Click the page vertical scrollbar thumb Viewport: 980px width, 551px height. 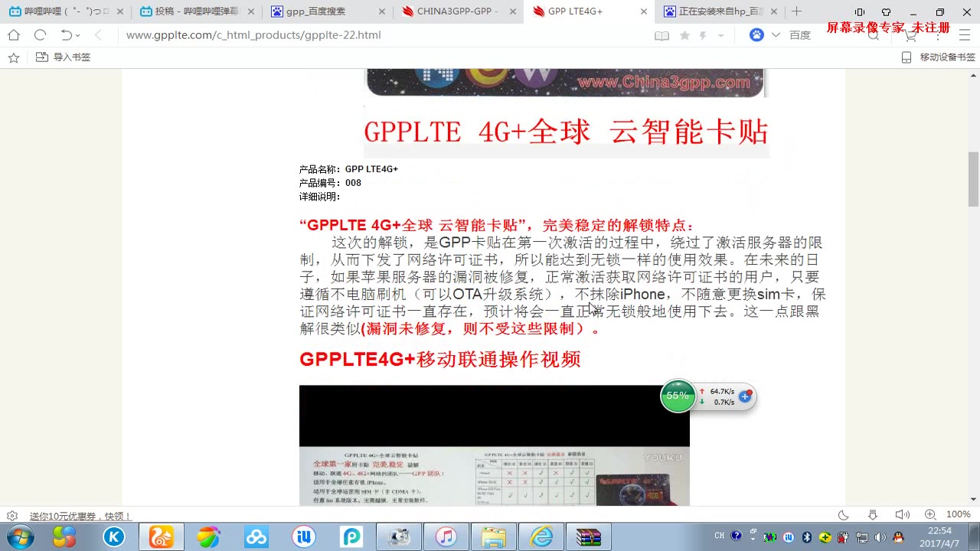click(974, 179)
